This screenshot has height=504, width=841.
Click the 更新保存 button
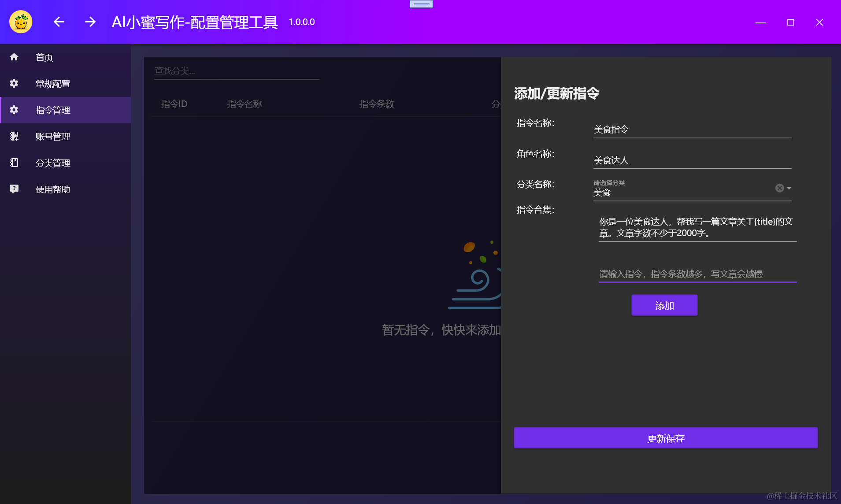pyautogui.click(x=666, y=438)
